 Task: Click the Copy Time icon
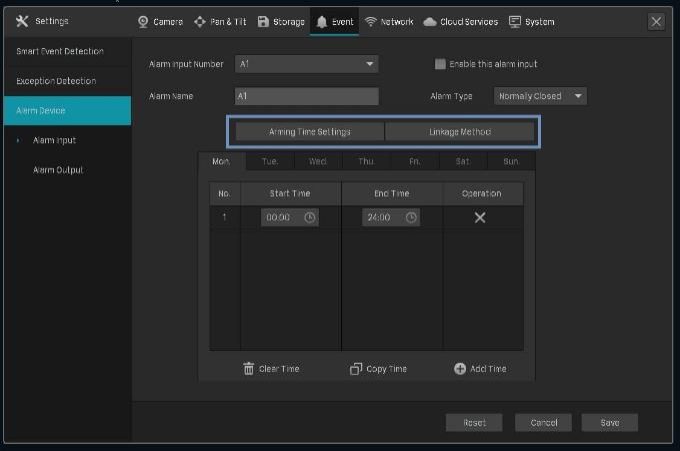(x=356, y=368)
